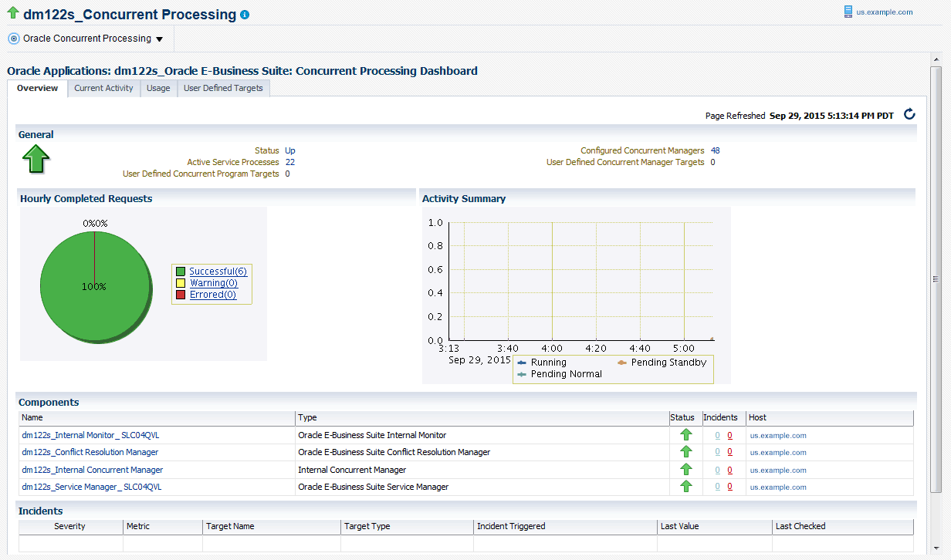Click User Defined Concurrent Program Targets value 0
Viewport: 951px width, 560px height.
(x=287, y=174)
